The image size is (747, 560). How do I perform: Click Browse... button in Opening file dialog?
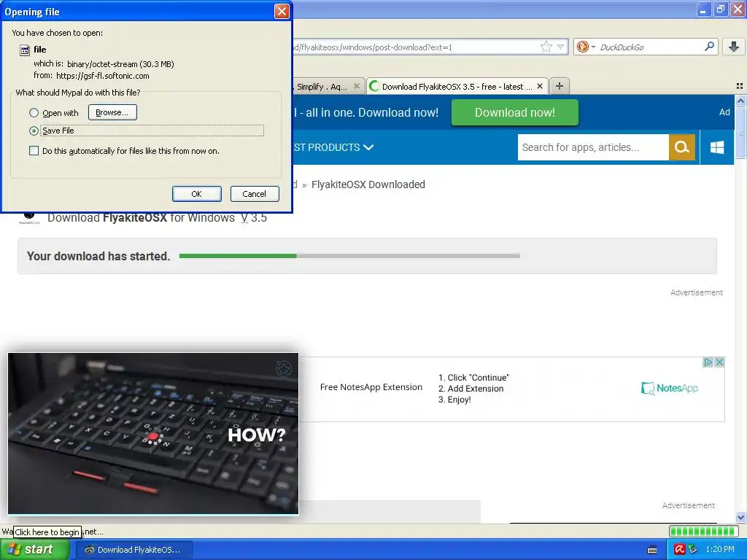click(112, 112)
